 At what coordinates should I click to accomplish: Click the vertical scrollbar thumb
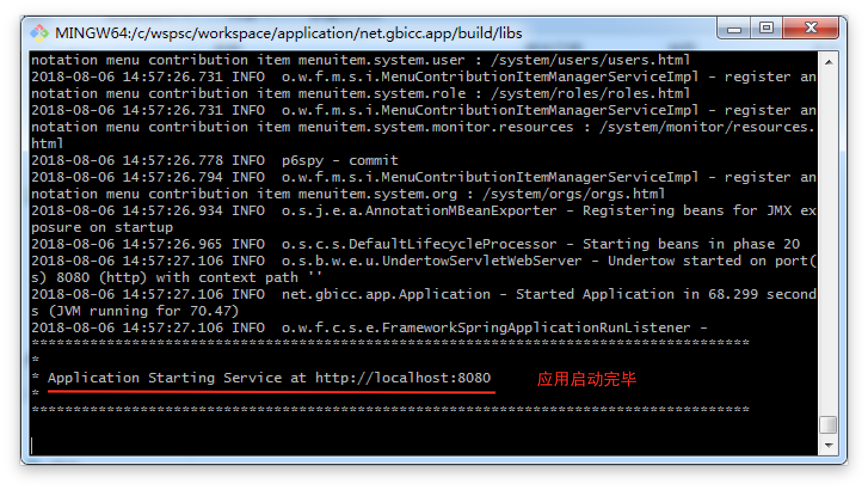point(828,425)
